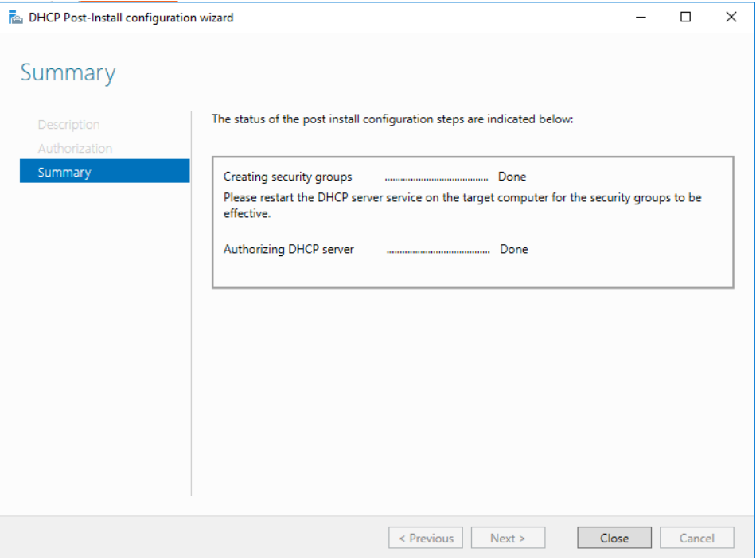Select the Summary step in the sidebar
Viewport: 756px width, 560px height.
tap(64, 171)
